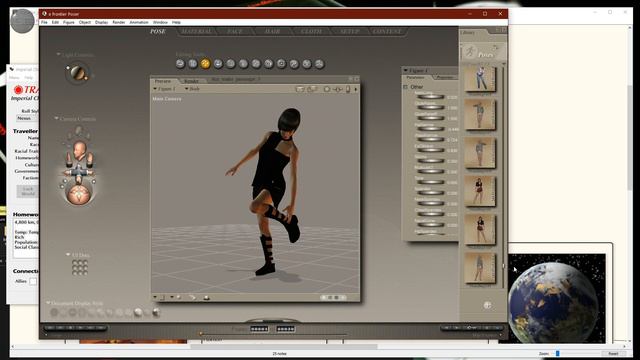The image size is (640, 360).
Task: Click the animation key icon above camera head
Action: [x=79, y=132]
